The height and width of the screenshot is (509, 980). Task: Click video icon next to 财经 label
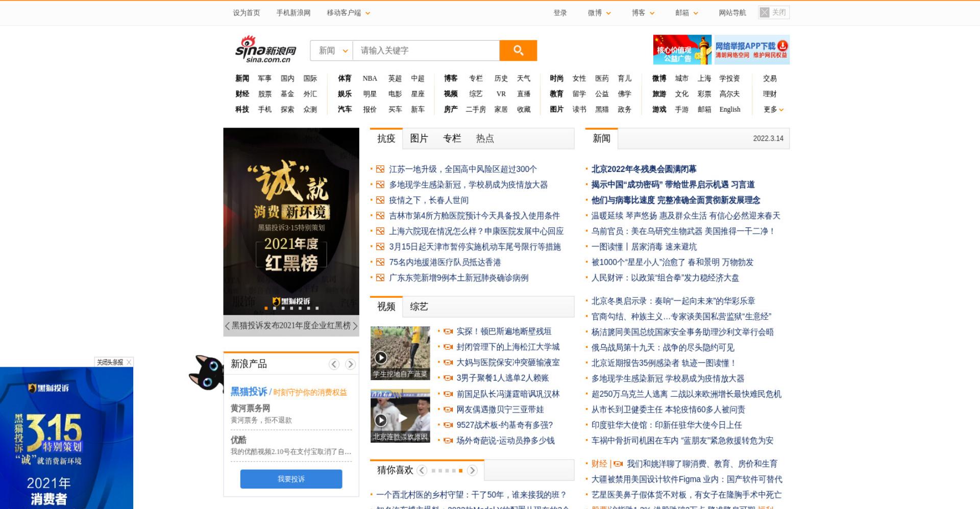619,464
